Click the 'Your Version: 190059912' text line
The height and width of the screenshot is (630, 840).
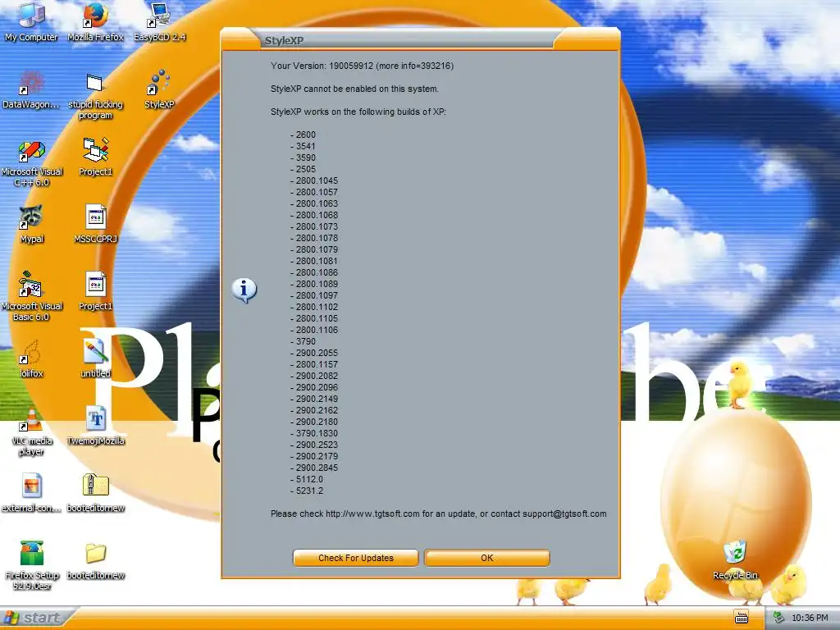[362, 66]
